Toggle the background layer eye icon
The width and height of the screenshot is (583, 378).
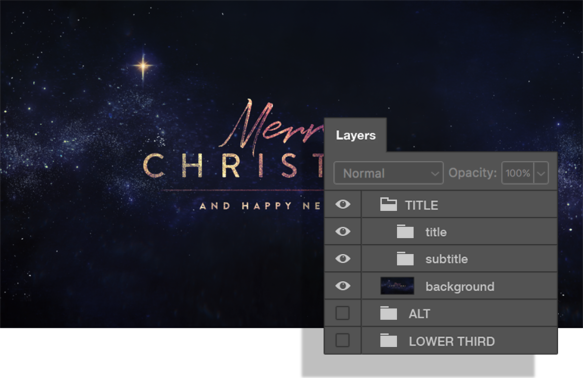tap(343, 286)
